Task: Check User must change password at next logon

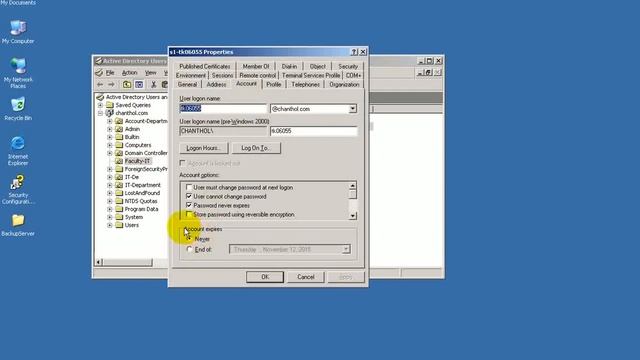Action: point(189,187)
